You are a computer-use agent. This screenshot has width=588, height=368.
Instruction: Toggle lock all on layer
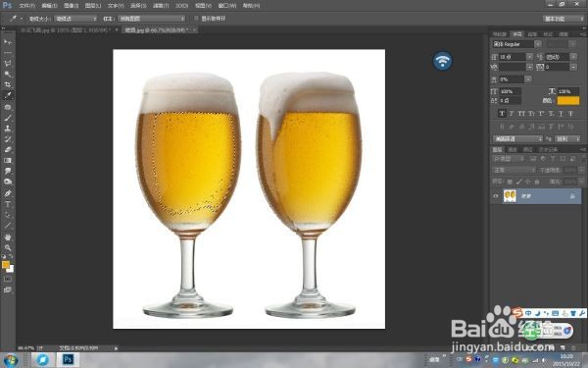537,182
